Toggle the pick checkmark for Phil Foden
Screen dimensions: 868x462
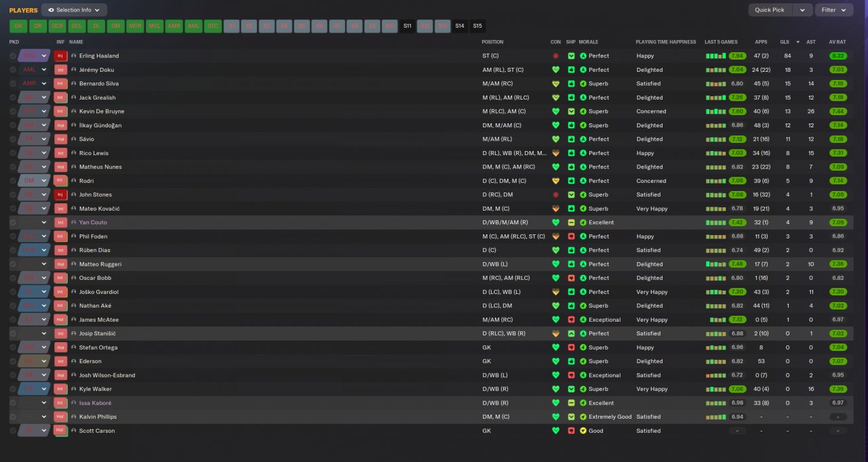(x=13, y=236)
